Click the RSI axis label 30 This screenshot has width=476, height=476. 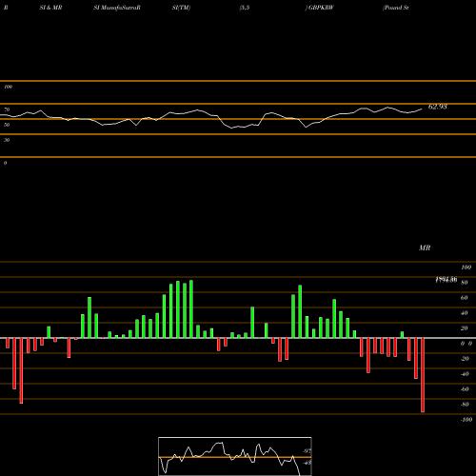click(x=7, y=140)
